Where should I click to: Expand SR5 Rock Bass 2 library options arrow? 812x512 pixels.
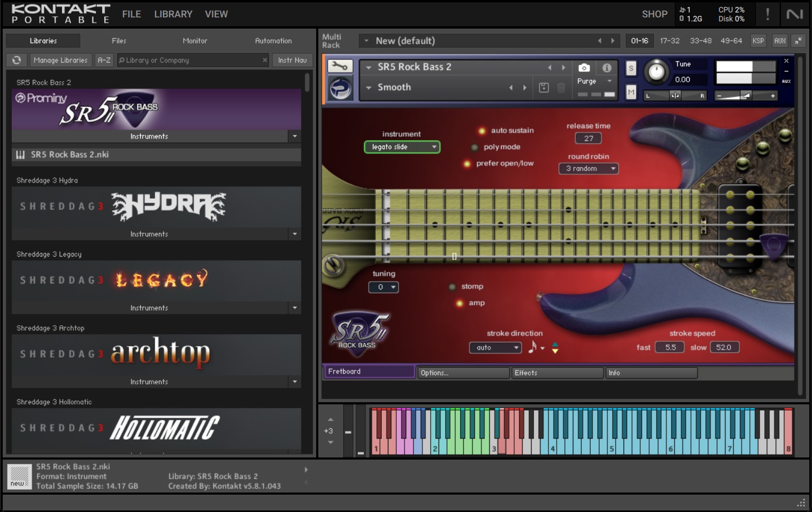pyautogui.click(x=295, y=137)
